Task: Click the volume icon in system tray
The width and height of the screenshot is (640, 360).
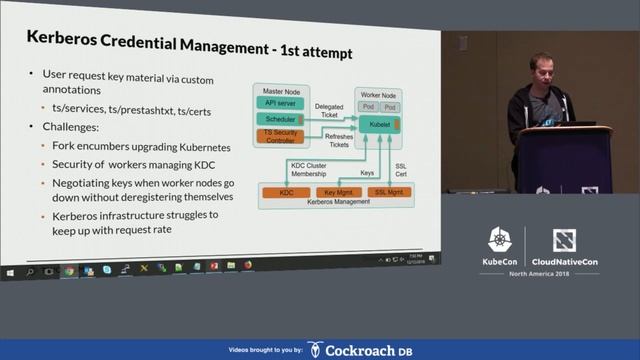Action: 402,259
